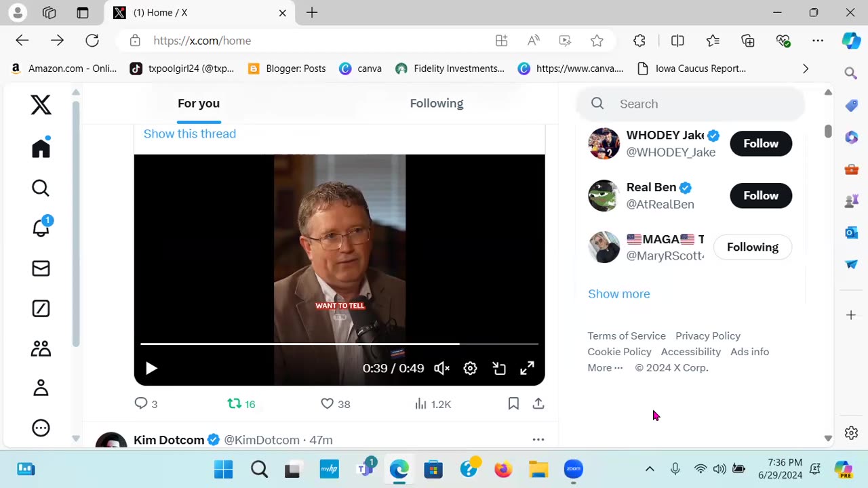The image size is (868, 488).
Task: Open video settings gear
Action: 470,368
